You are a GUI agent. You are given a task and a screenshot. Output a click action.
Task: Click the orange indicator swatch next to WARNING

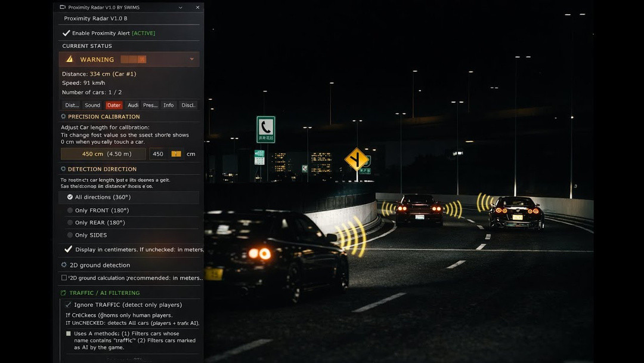[x=134, y=60]
